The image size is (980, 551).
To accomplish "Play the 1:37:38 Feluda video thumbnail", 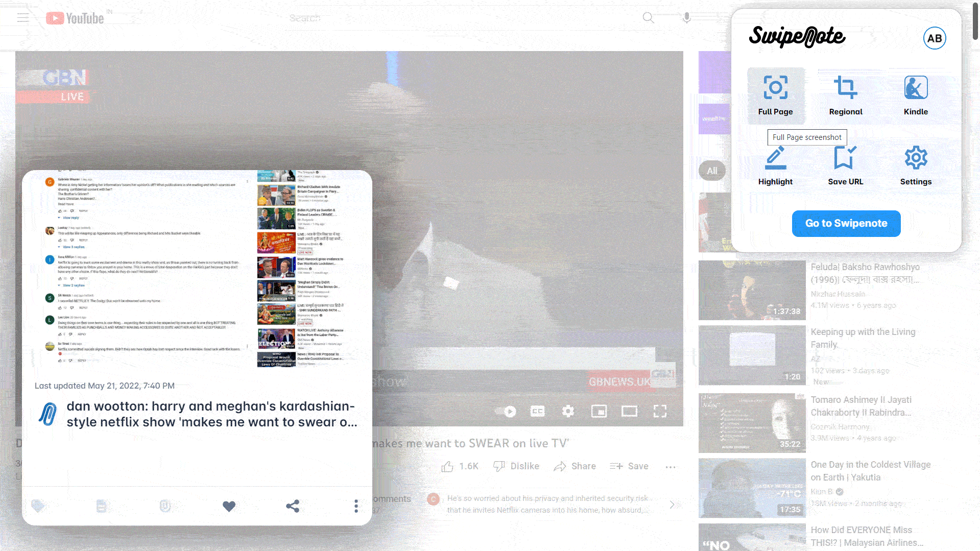I will click(x=752, y=290).
